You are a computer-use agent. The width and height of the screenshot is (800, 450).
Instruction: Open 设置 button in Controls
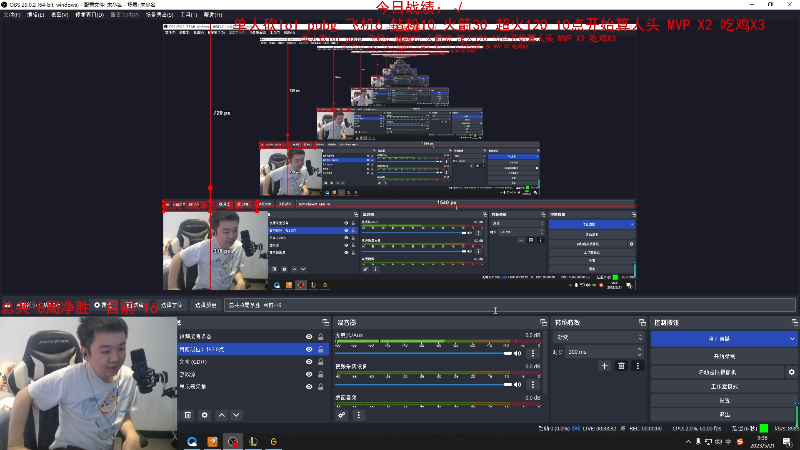tap(724, 401)
